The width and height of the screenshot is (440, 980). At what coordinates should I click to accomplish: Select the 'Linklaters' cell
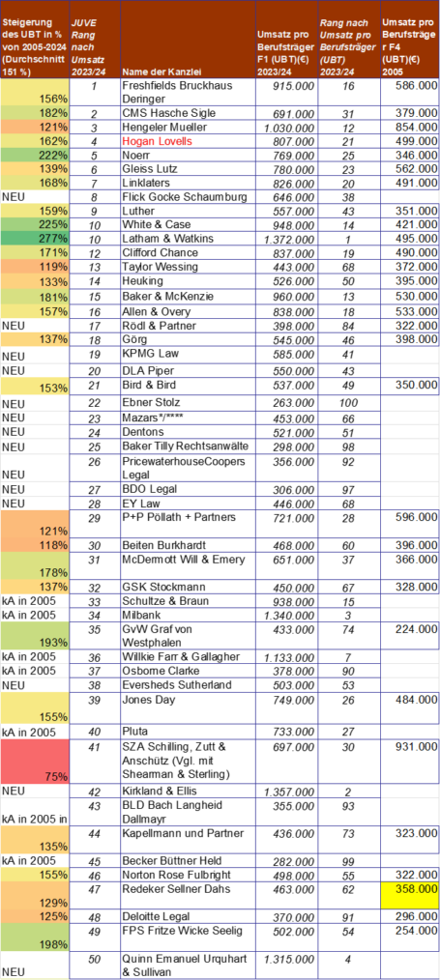tap(188, 183)
